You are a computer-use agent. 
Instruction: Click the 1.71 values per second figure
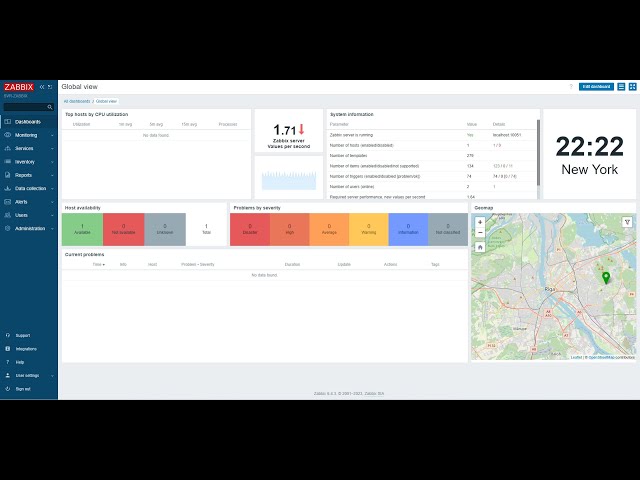284,130
